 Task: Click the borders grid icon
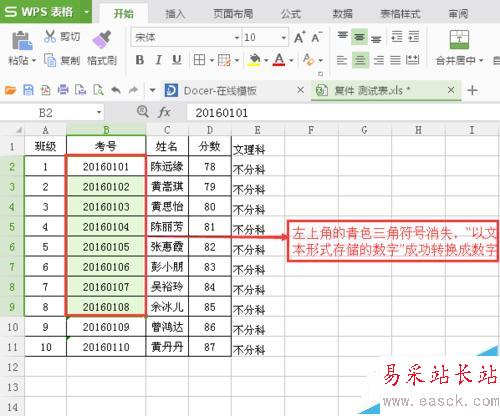tap(199, 60)
